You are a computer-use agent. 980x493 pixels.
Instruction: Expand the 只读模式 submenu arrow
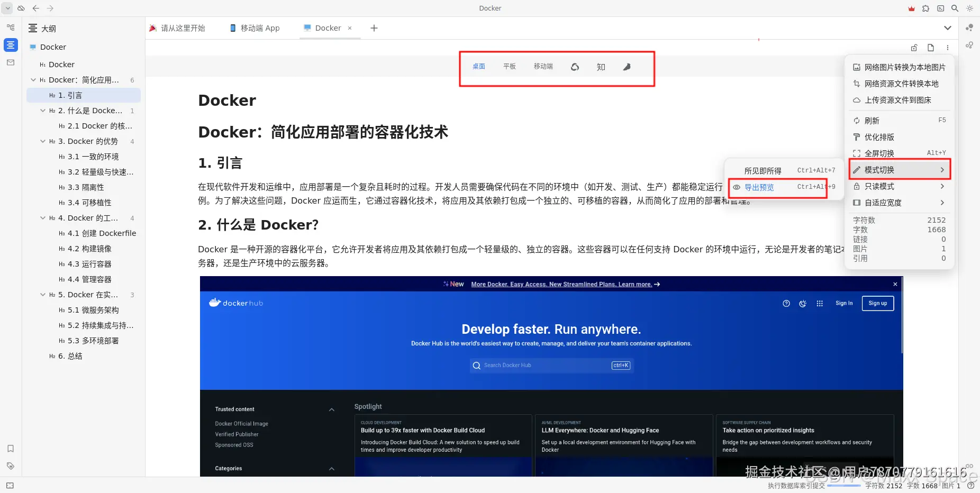[942, 186]
